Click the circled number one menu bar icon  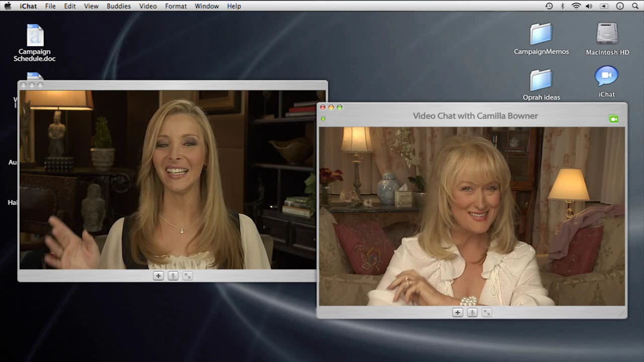pos(620,6)
